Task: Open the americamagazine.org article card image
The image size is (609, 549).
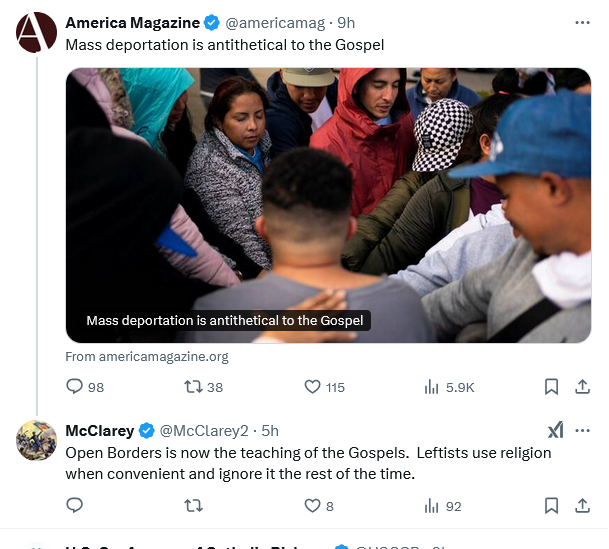Action: click(x=329, y=205)
